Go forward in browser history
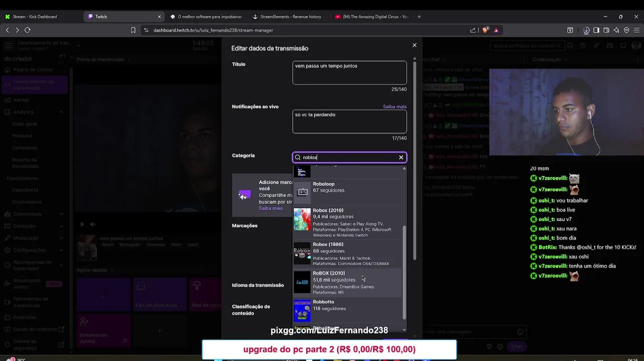 click(17, 30)
